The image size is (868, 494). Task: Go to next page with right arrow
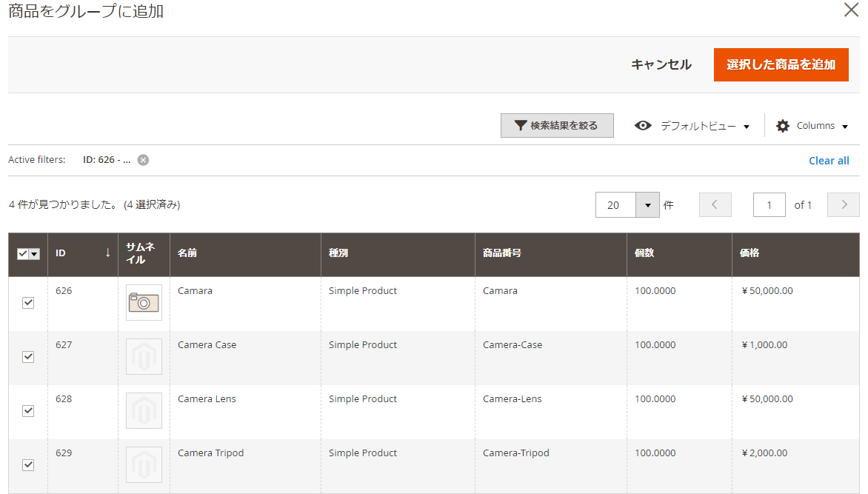[843, 204]
